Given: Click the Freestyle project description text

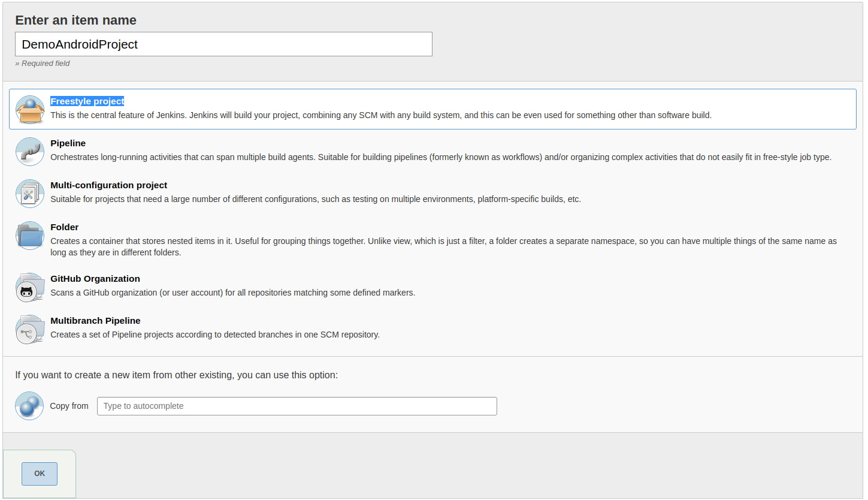Looking at the screenshot, I should point(380,115).
